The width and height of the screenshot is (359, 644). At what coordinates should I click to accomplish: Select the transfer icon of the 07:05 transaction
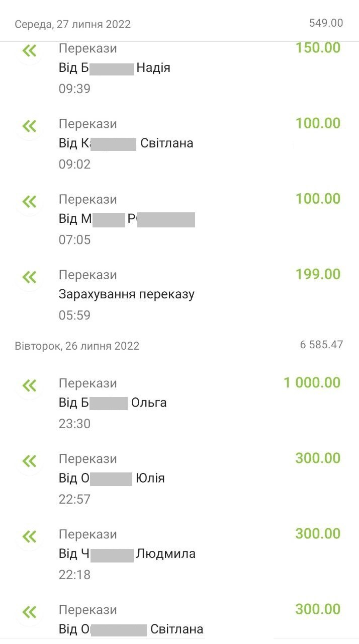(30, 202)
